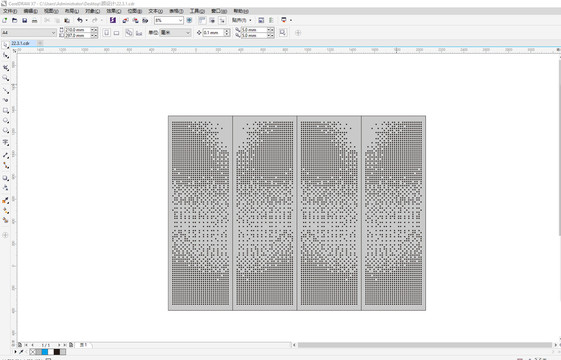Screen dimensions: 561x360
Task: Open the 文件 (File) menu
Action: (x=10, y=11)
